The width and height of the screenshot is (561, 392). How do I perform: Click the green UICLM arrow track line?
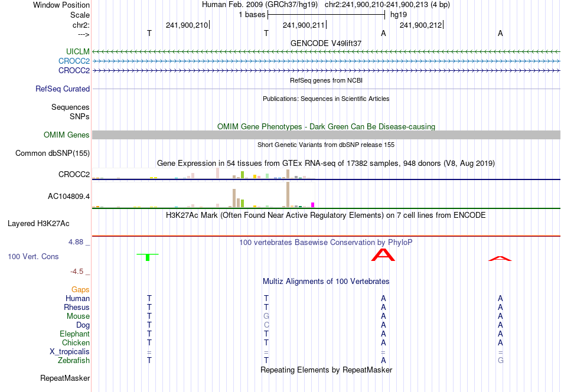(x=326, y=52)
